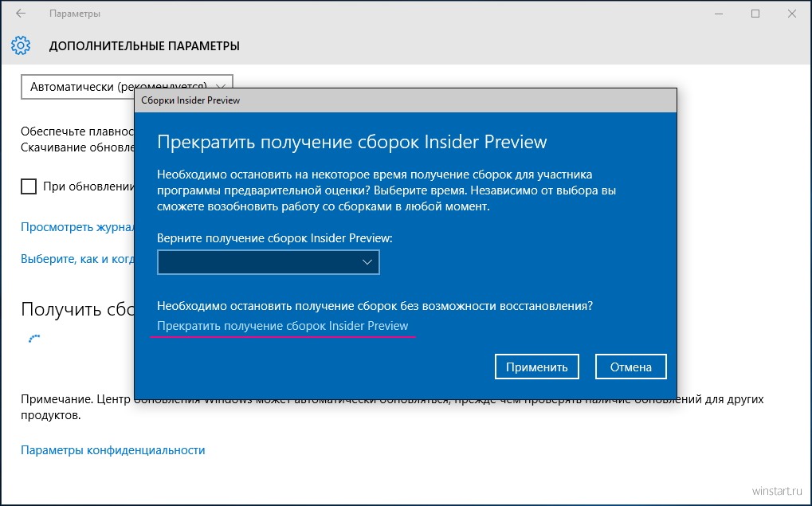Click the Применить button
812x506 pixels.
click(536, 367)
